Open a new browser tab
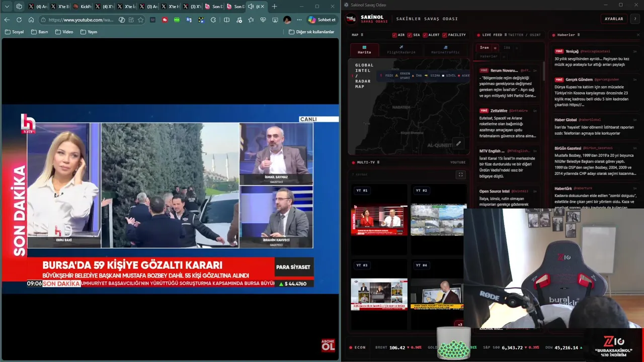 pyautogui.click(x=274, y=7)
